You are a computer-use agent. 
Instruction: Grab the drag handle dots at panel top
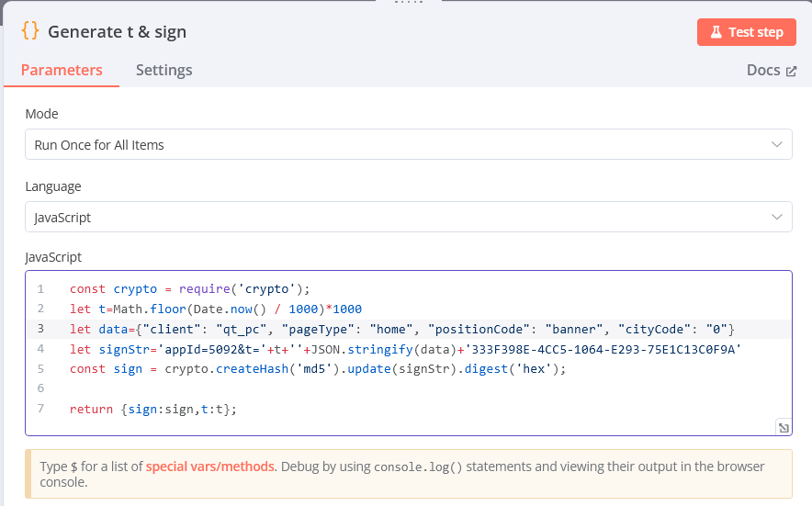point(406,3)
